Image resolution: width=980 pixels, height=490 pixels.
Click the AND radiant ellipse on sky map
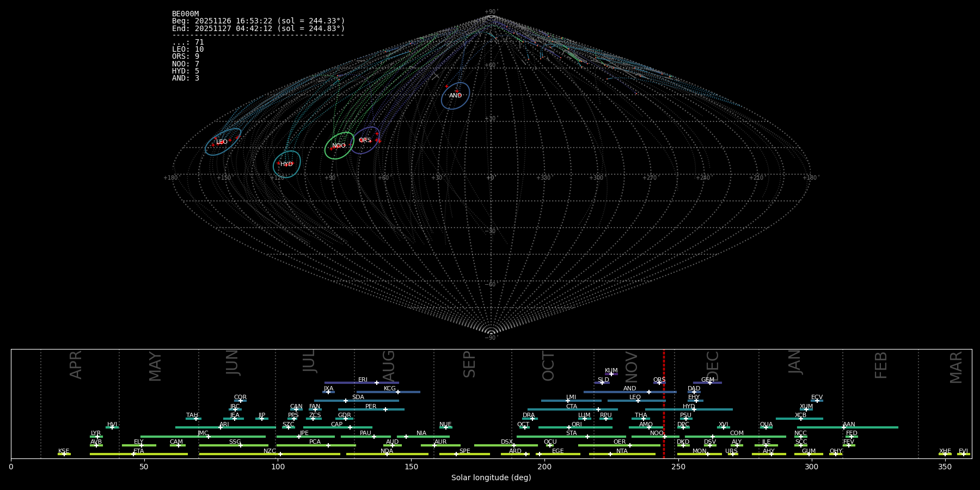455,95
